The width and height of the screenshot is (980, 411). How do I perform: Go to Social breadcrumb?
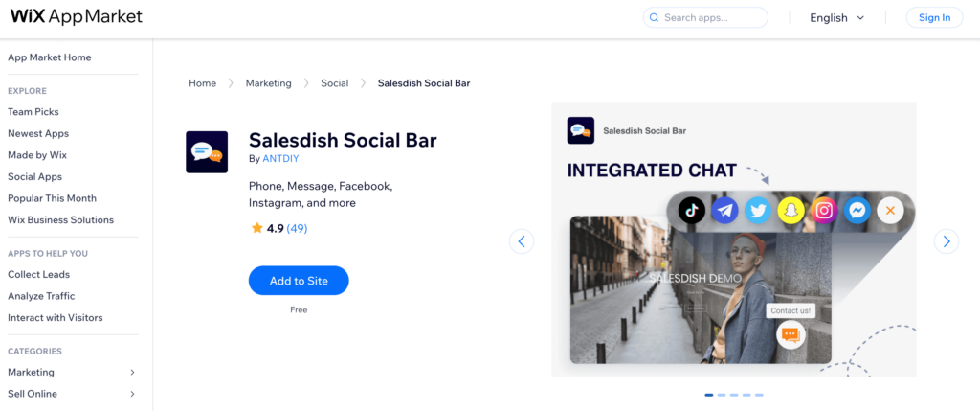click(x=334, y=83)
